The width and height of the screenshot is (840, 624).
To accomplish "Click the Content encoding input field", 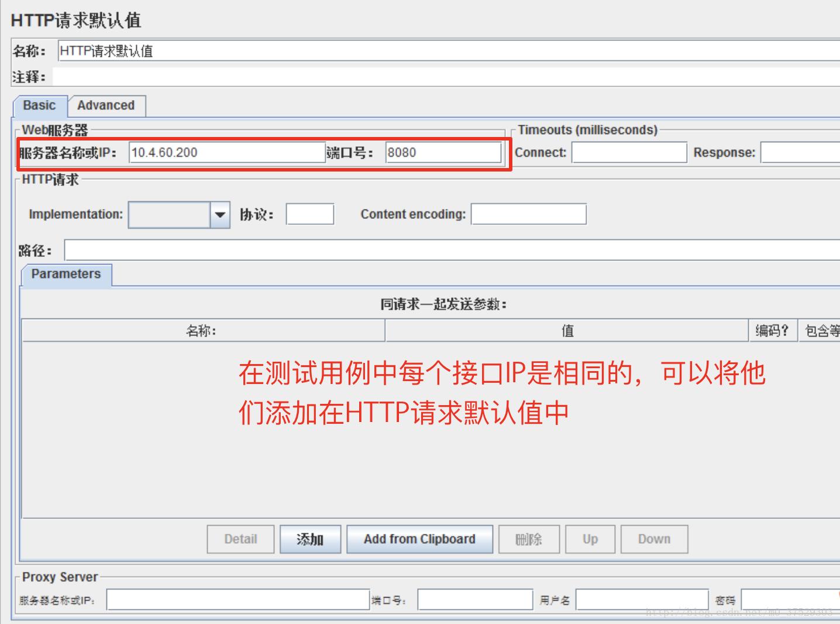I will [x=528, y=214].
